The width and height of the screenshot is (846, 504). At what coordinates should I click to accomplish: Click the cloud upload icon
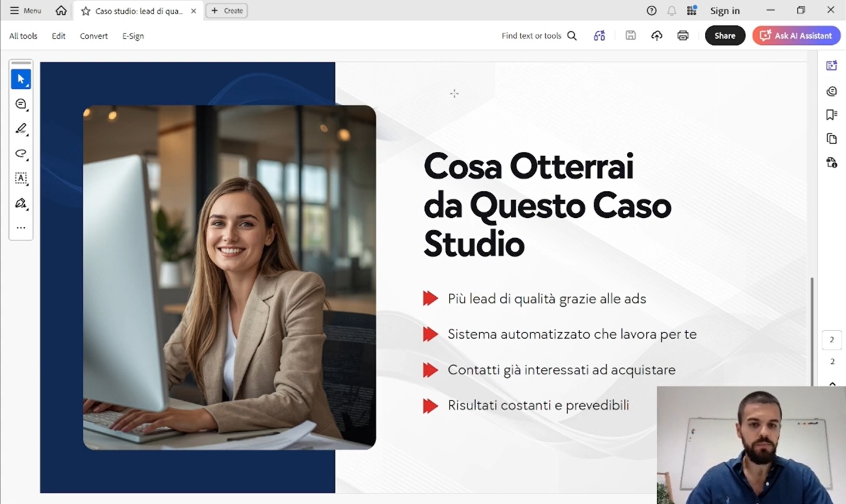656,36
